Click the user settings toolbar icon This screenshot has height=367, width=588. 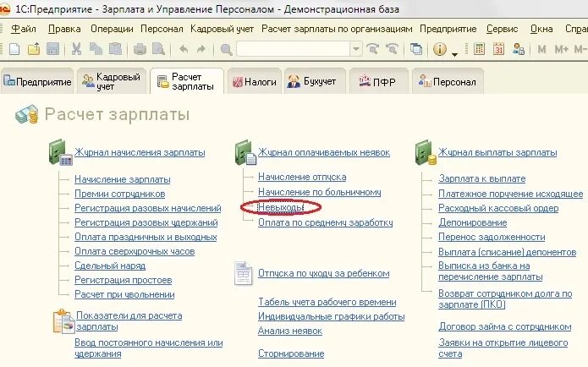pyautogui.click(x=519, y=49)
